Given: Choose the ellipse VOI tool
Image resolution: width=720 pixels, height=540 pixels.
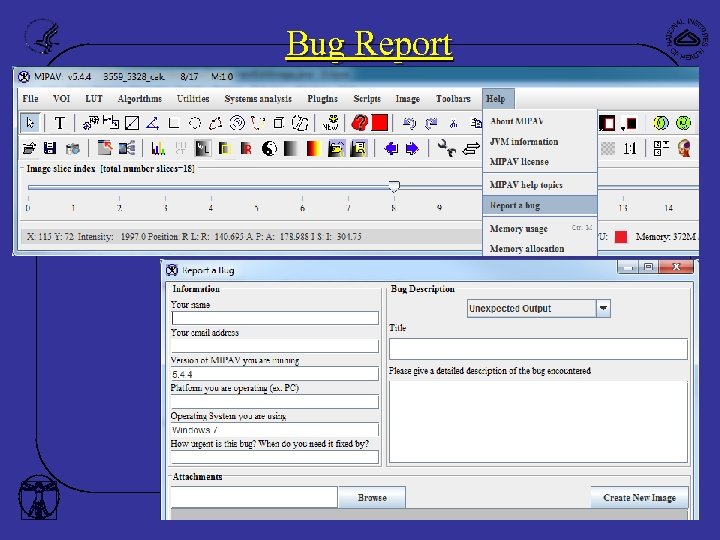Looking at the screenshot, I should coord(195,123).
